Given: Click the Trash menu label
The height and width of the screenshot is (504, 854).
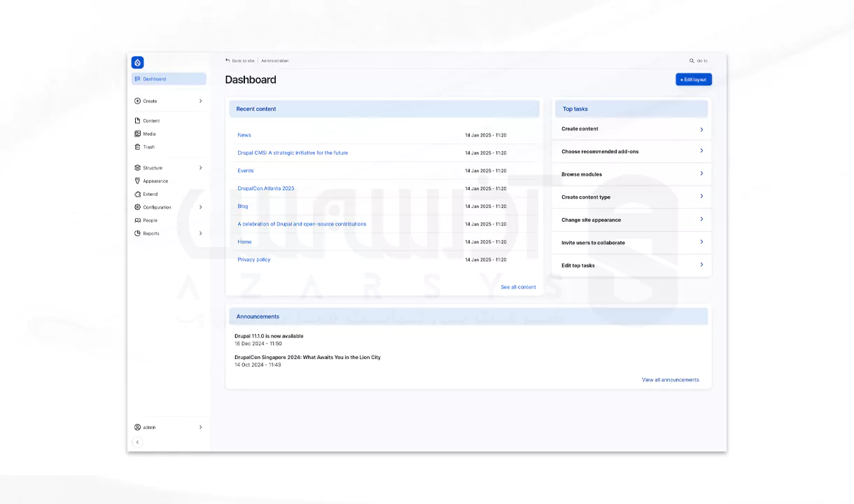Looking at the screenshot, I should (149, 147).
